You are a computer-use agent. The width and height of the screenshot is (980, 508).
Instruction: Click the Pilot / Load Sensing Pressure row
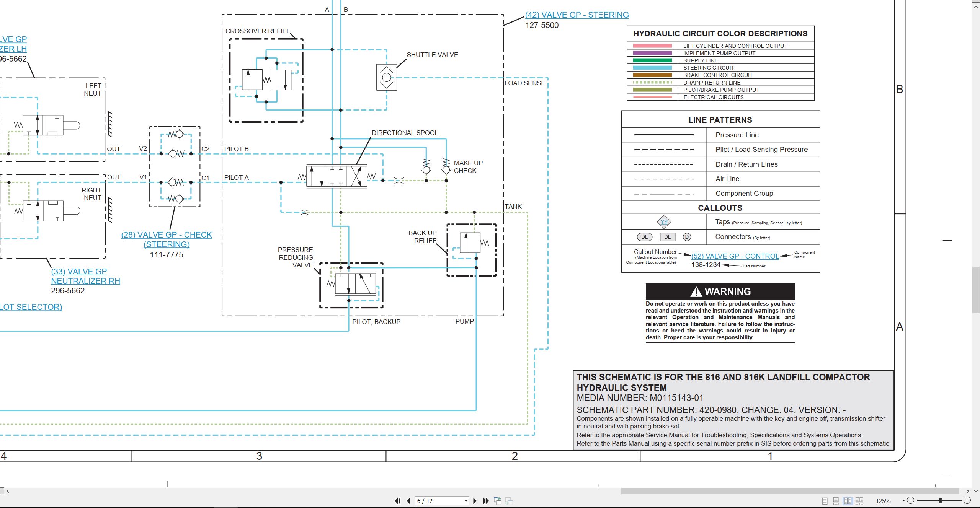[720, 150]
